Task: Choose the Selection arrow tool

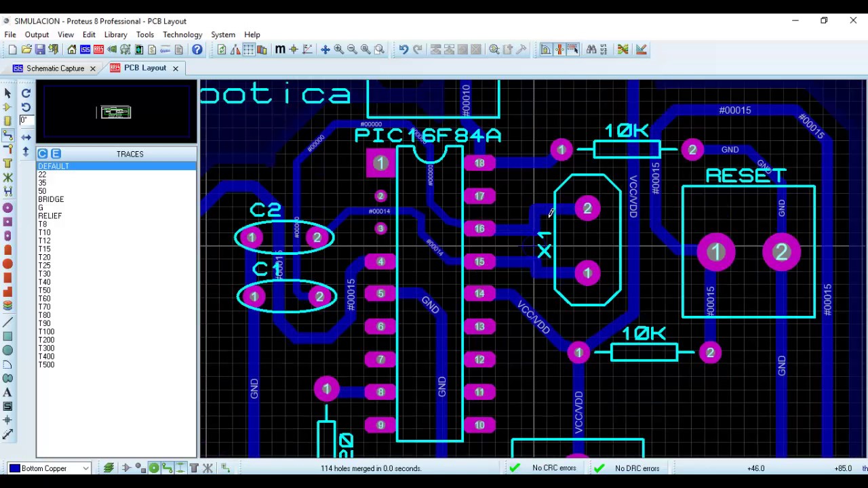Action: tap(7, 93)
